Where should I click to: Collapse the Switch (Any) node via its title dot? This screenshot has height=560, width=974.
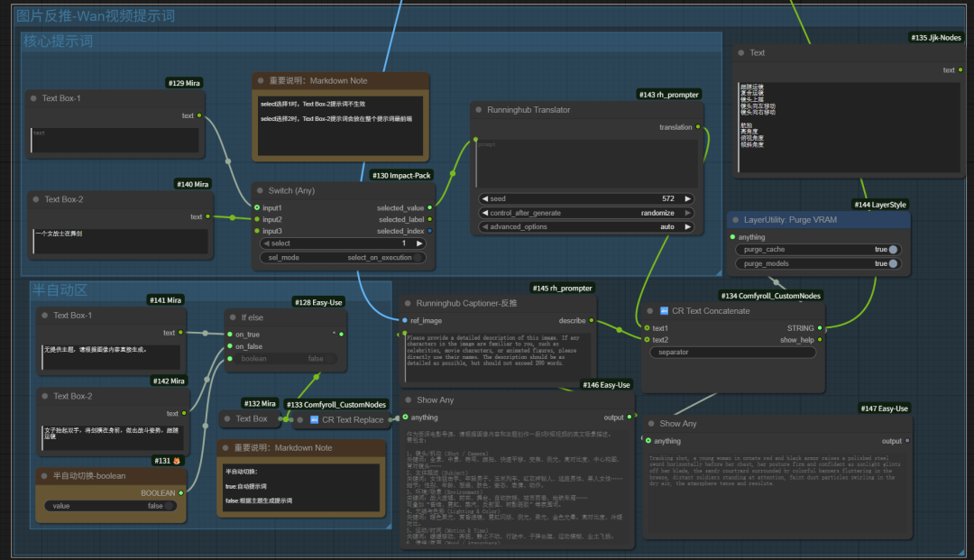coord(260,190)
